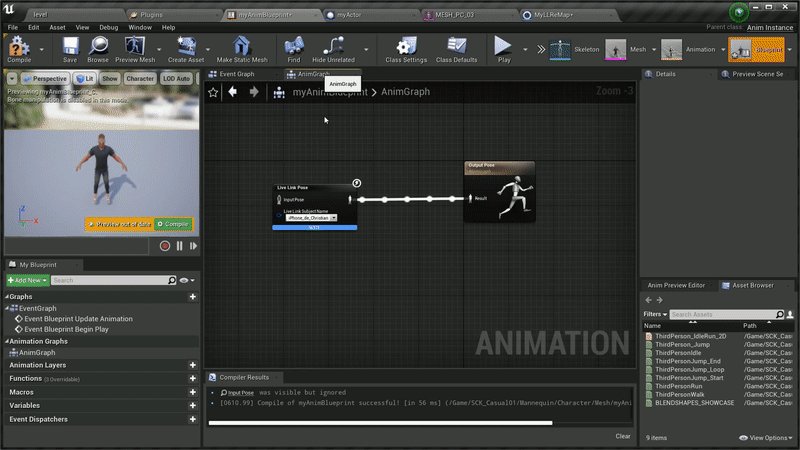Open the Asset menu
Image resolution: width=800 pixels, height=450 pixels.
(x=57, y=28)
